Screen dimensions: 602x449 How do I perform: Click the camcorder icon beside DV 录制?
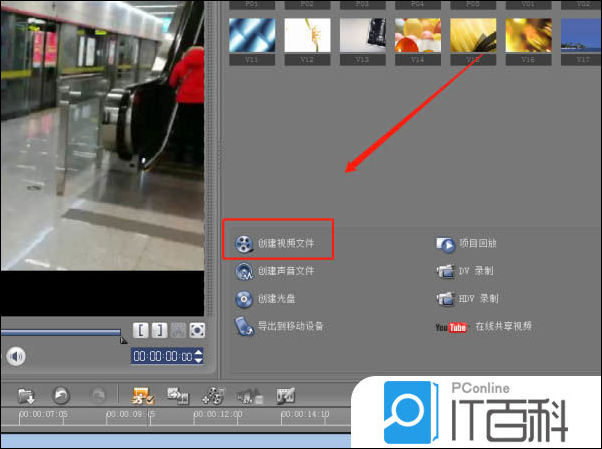pyautogui.click(x=445, y=271)
